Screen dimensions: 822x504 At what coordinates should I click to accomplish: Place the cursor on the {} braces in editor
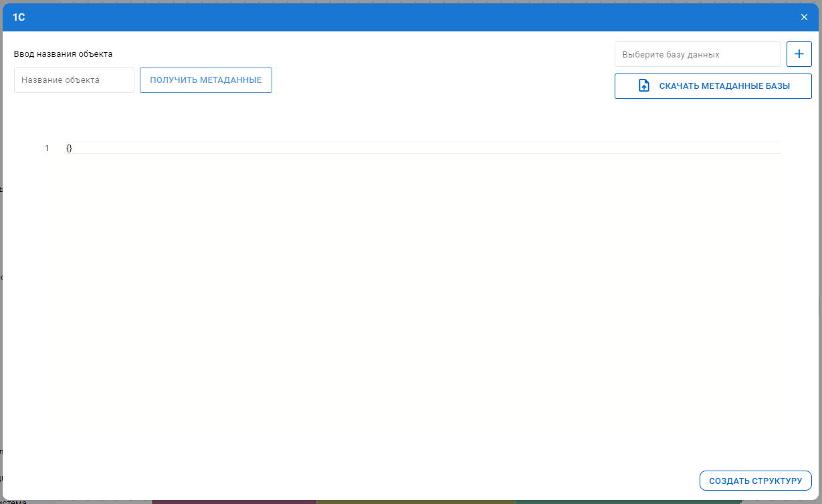[x=69, y=148]
